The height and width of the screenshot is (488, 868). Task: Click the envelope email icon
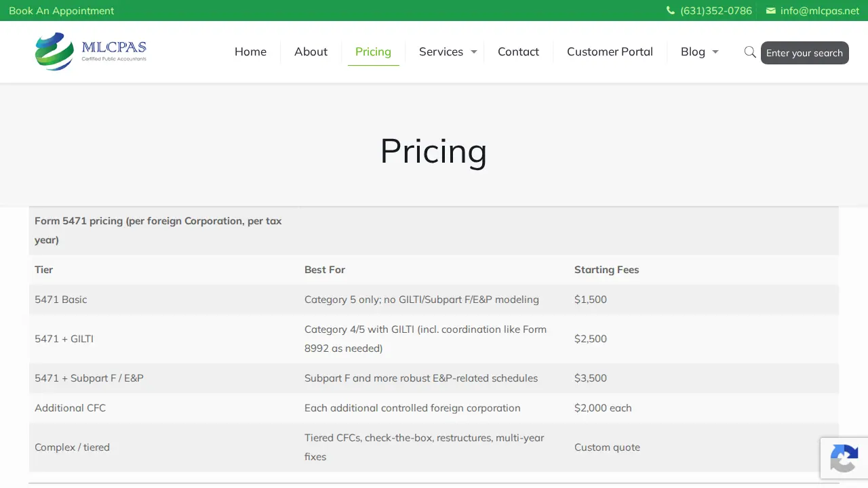[770, 11]
